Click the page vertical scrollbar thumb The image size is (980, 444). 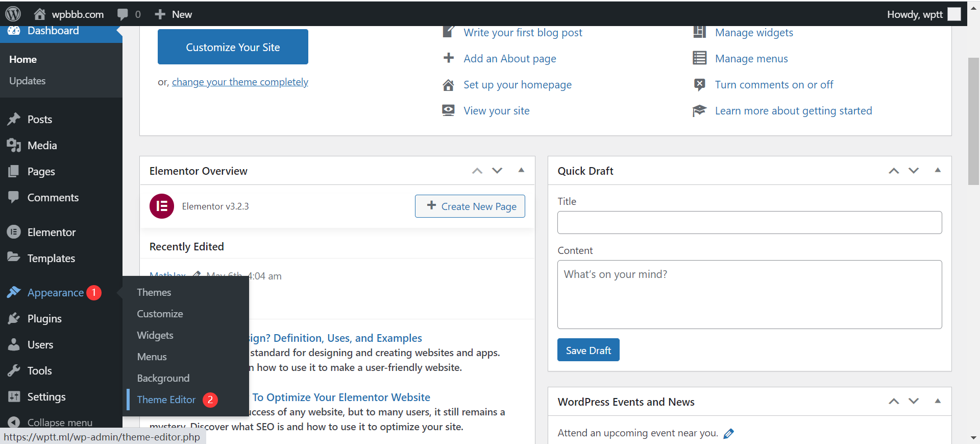[x=973, y=121]
